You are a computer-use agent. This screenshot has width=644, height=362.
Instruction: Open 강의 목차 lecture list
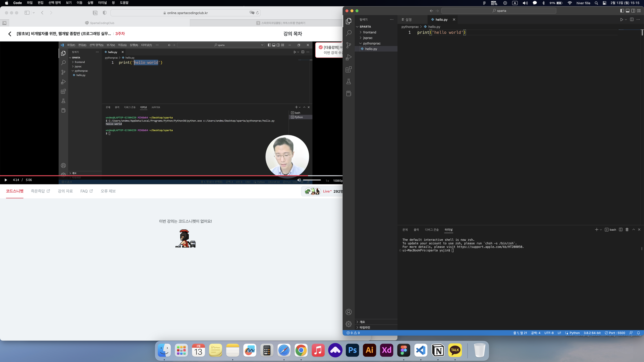[292, 34]
